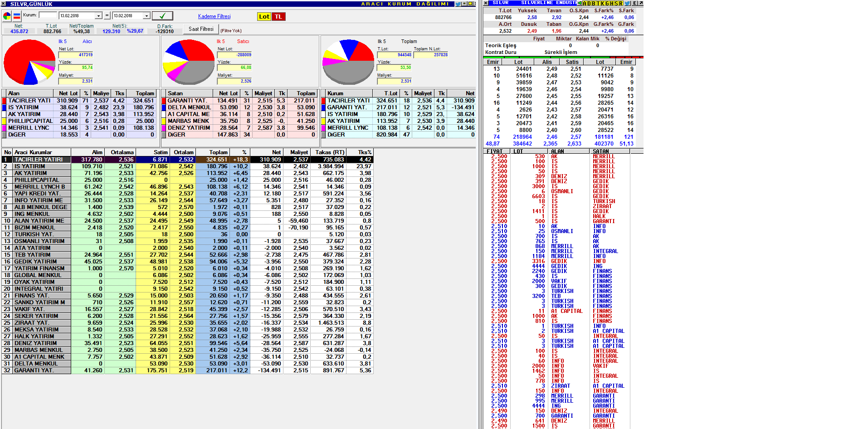The height and width of the screenshot is (429, 868).
Task: Click the E button in depth window title bar
Action: 635,3
